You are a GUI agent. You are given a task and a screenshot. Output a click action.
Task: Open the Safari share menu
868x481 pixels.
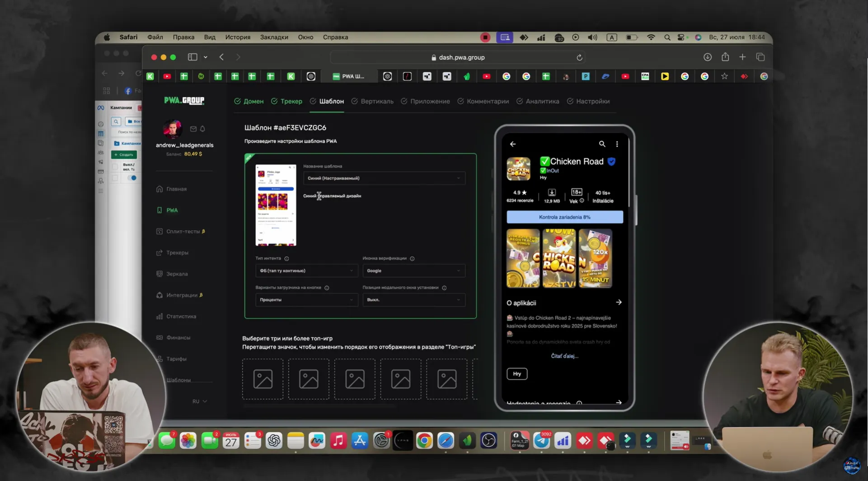click(x=725, y=56)
